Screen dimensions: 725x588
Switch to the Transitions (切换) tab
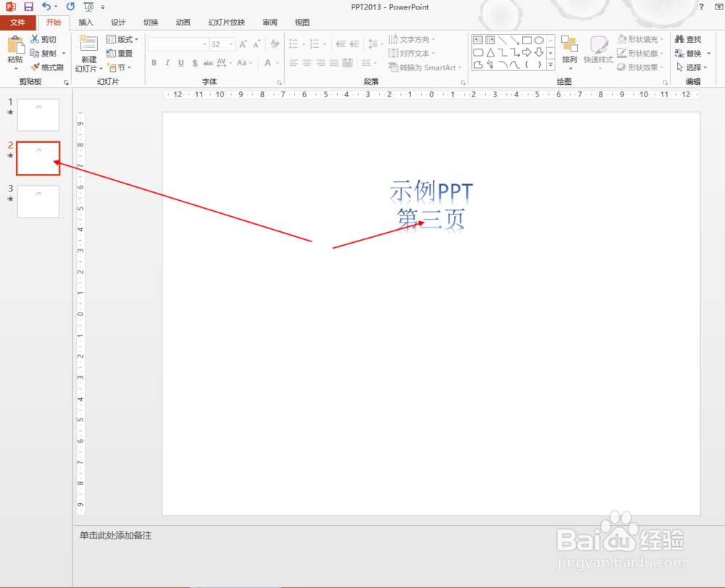coord(151,22)
